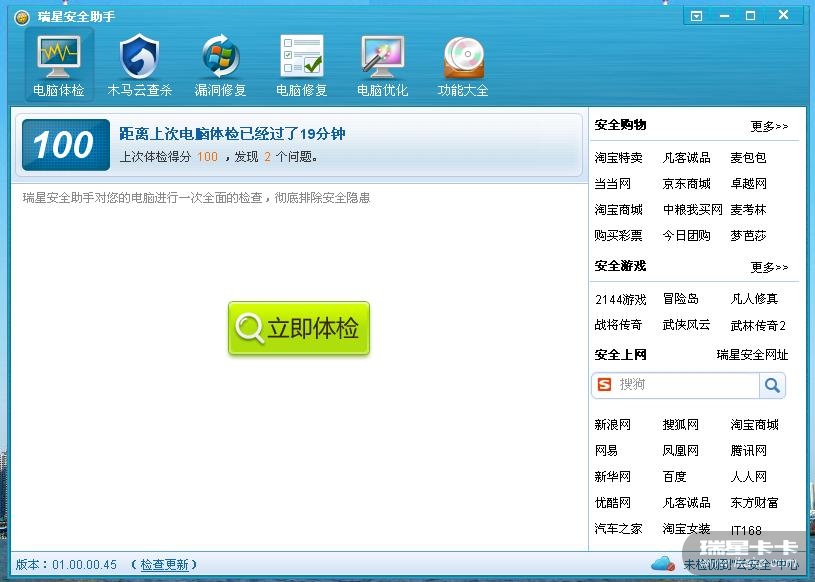Visit the 京东商城 link

[x=686, y=183]
